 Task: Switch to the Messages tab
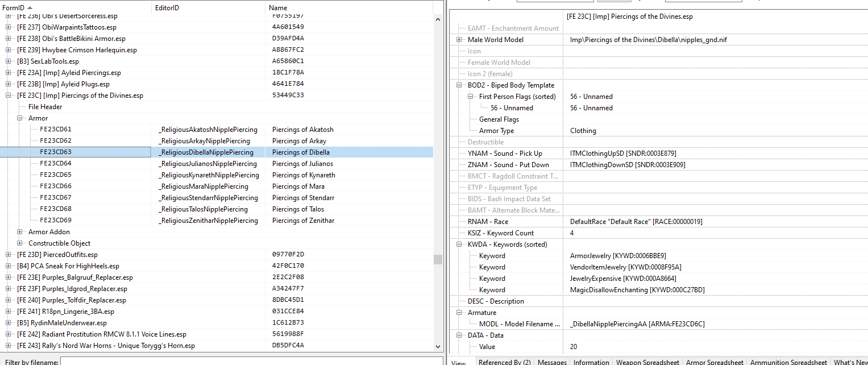pyautogui.click(x=552, y=362)
